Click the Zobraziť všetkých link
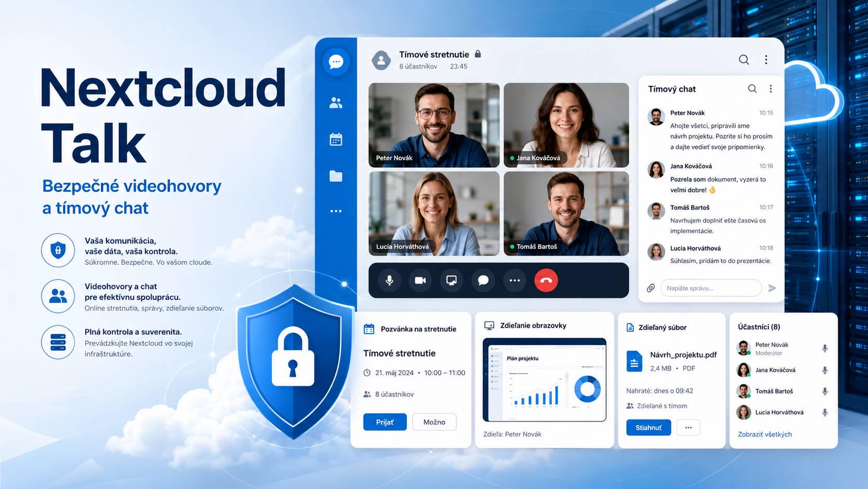 [x=765, y=434]
